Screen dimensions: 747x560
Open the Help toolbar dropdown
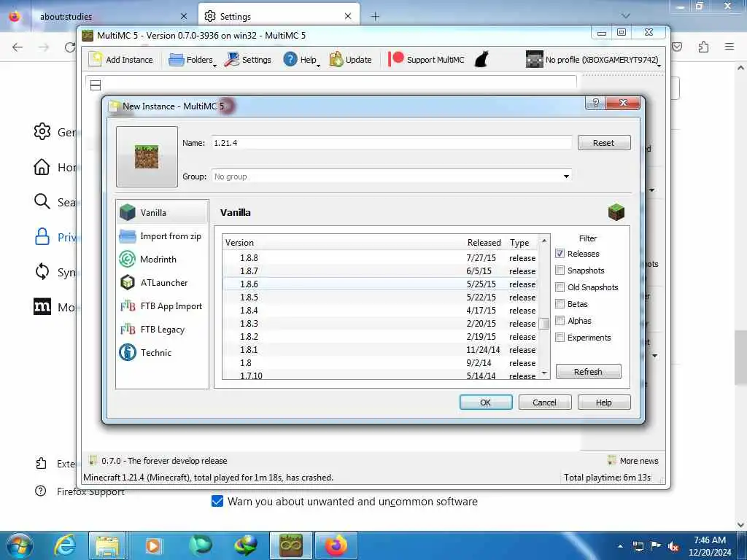[x=301, y=60]
